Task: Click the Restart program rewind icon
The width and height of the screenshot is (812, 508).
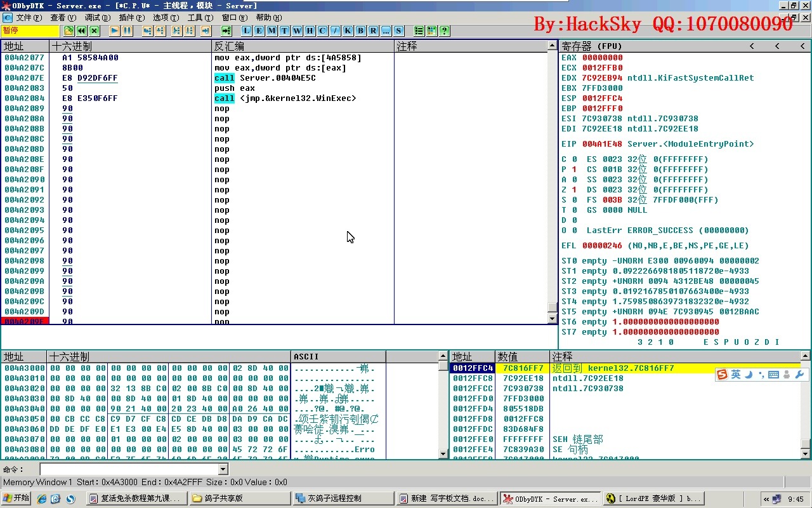Action: 81,30
